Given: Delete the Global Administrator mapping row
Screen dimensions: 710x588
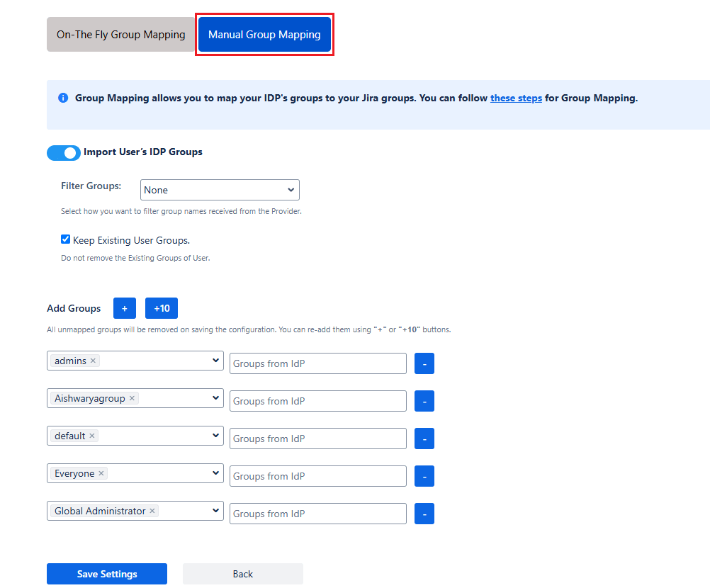Looking at the screenshot, I should pyautogui.click(x=424, y=514).
